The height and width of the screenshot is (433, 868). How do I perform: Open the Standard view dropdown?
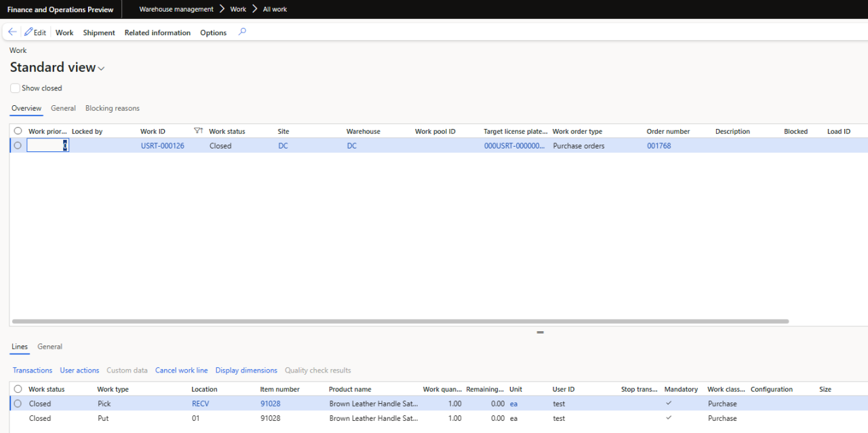[101, 68]
